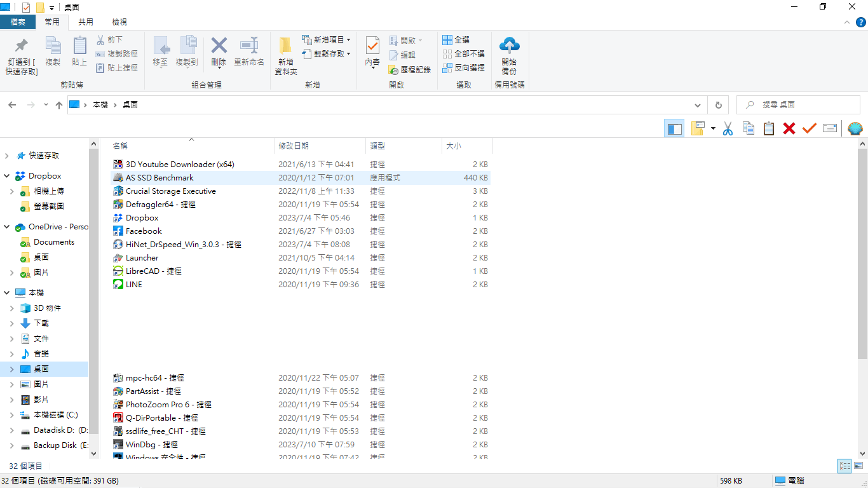The width and height of the screenshot is (868, 488).
Task: Open the address bar history dropdown
Action: tap(698, 105)
